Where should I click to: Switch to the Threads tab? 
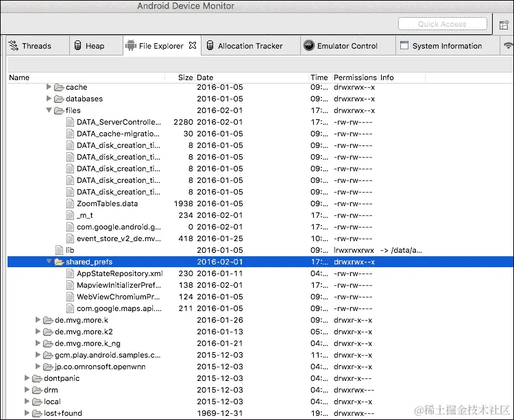[x=37, y=46]
